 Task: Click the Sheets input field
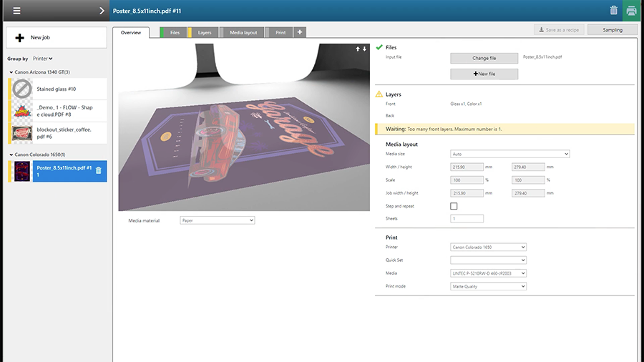coord(467,218)
